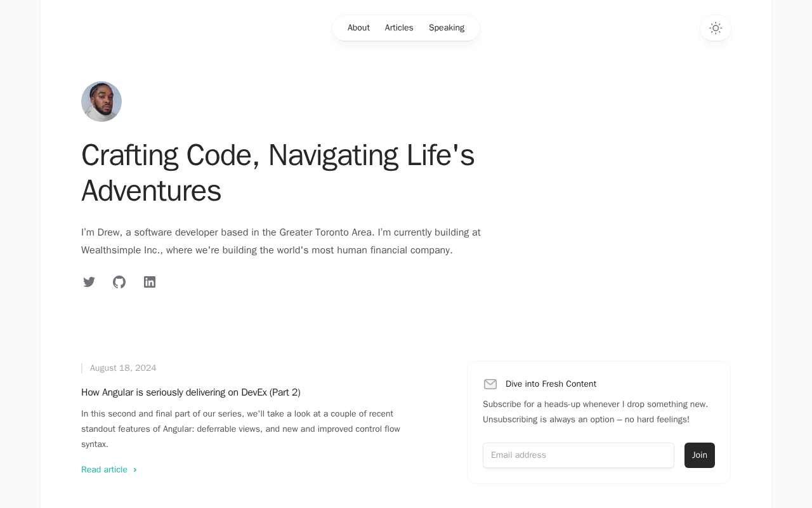Open the LinkedIn profile icon
This screenshot has height=508, width=812.
[150, 282]
